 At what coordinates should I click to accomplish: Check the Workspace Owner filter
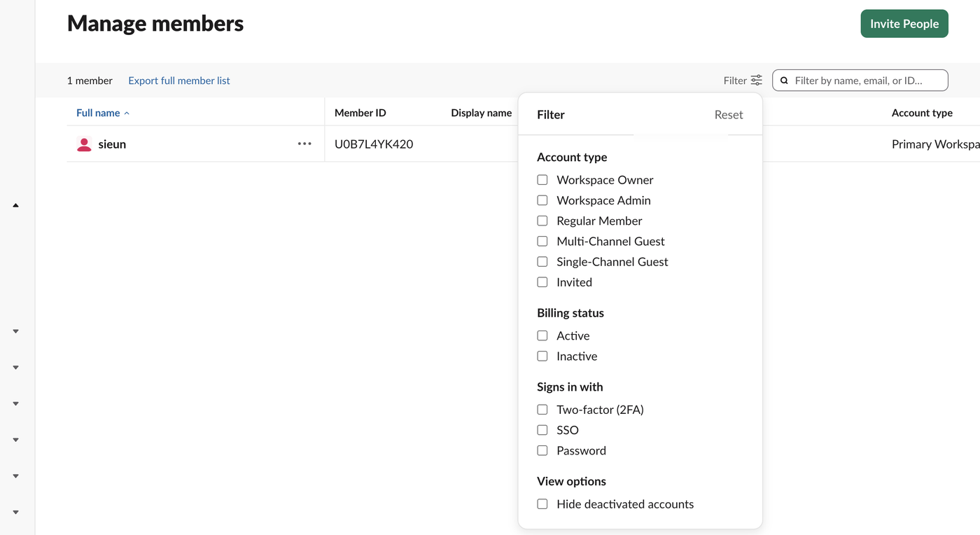point(542,180)
